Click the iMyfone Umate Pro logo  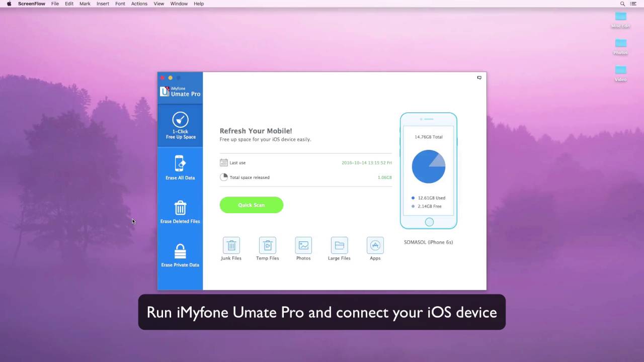pos(180,91)
